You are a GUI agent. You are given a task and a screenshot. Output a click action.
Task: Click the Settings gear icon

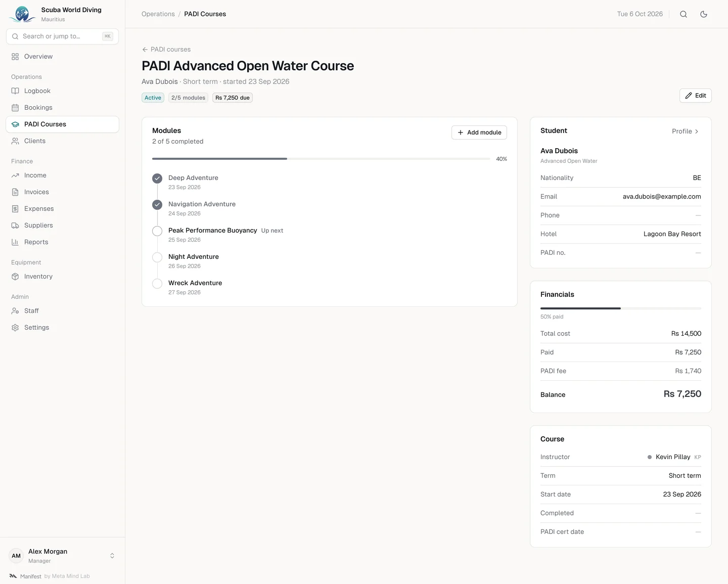pyautogui.click(x=15, y=328)
